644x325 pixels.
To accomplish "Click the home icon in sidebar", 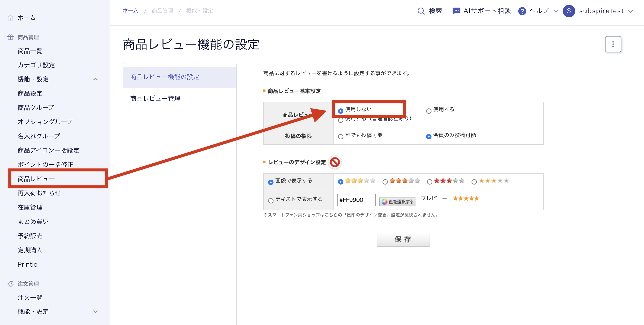I will pyautogui.click(x=10, y=18).
